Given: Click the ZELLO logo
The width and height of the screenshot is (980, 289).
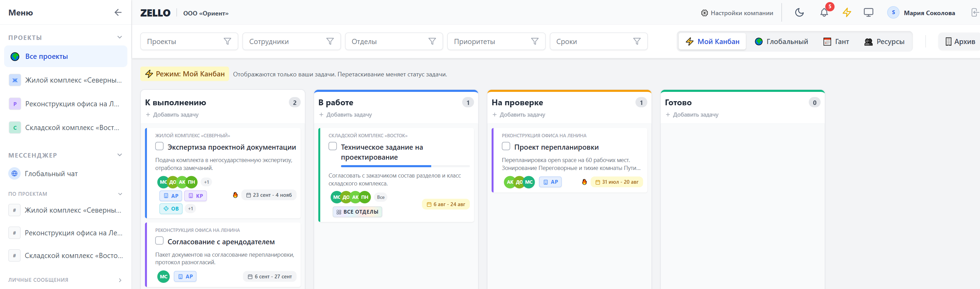Looking at the screenshot, I should point(155,13).
